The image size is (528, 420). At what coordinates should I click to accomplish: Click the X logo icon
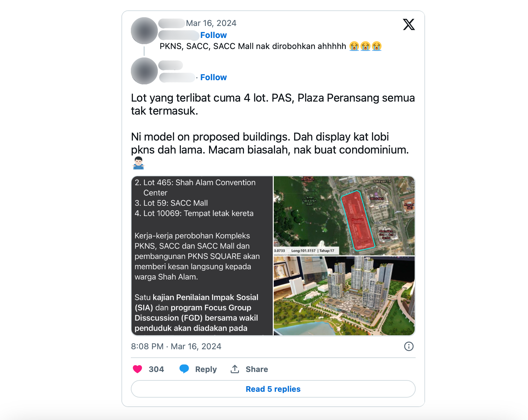[409, 24]
